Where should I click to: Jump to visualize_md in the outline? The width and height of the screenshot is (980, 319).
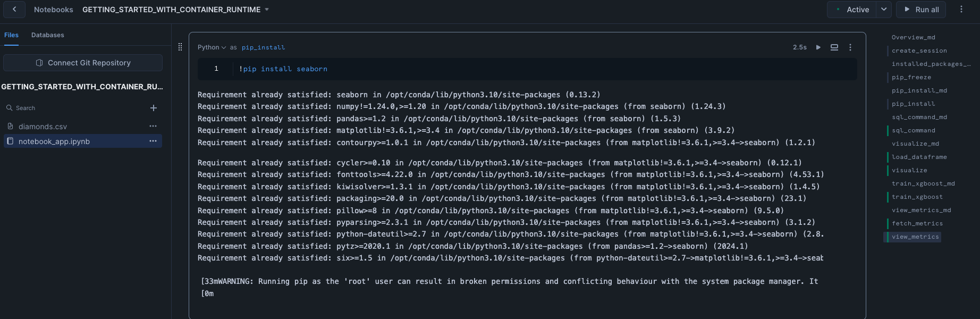pyautogui.click(x=916, y=144)
